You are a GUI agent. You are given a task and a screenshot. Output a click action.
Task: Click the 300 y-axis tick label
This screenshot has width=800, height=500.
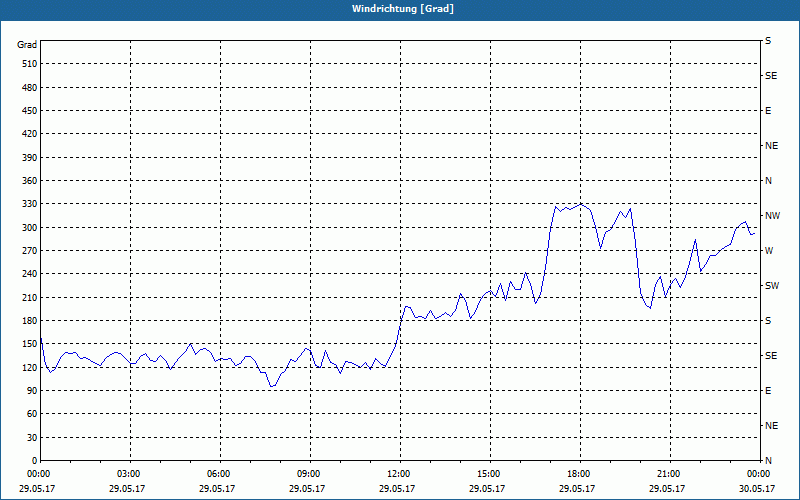pyautogui.click(x=30, y=228)
